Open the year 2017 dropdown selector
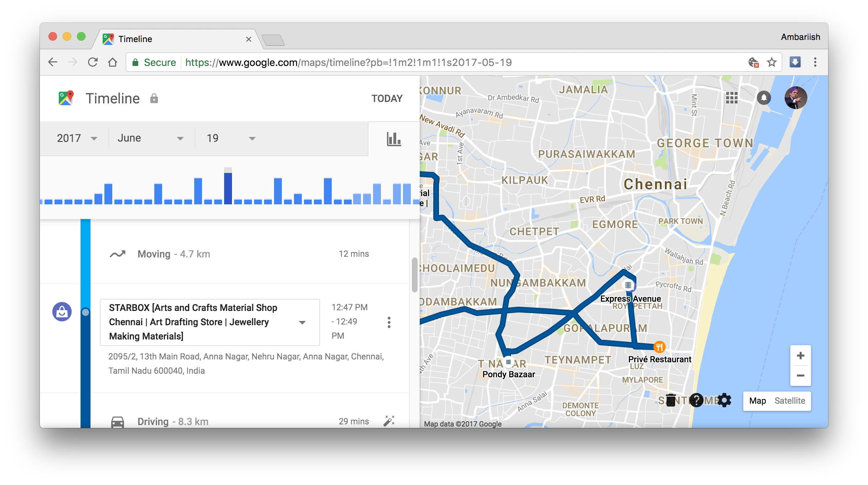868x485 pixels. 76,138
